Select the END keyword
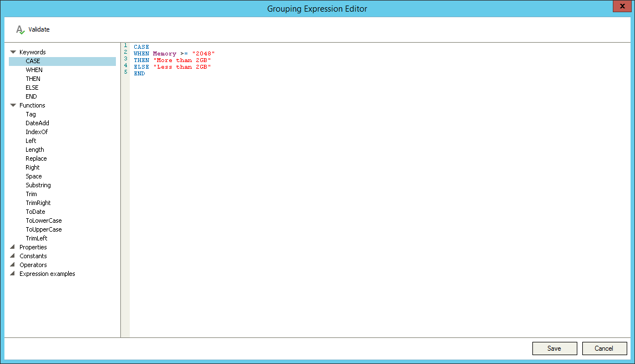 click(x=31, y=96)
